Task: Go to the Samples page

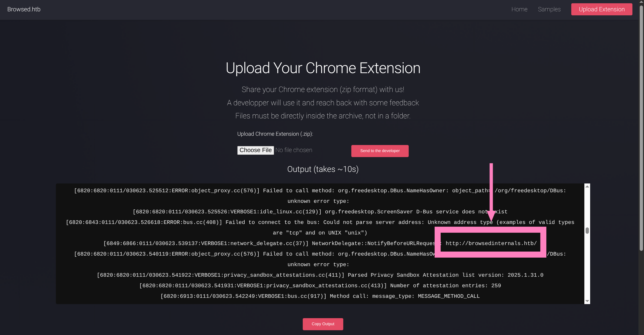Action: [x=549, y=9]
